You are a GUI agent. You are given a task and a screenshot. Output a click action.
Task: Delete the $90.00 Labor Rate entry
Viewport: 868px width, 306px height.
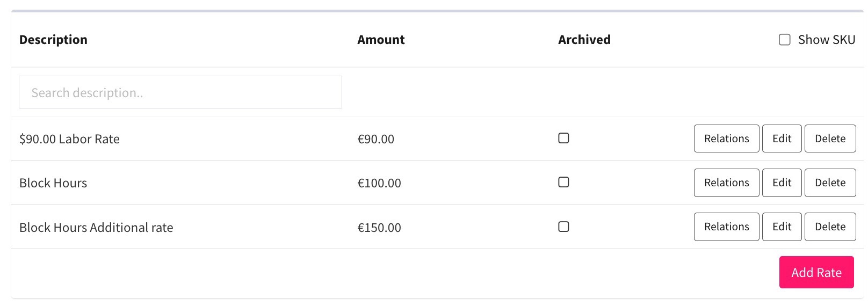pos(830,139)
